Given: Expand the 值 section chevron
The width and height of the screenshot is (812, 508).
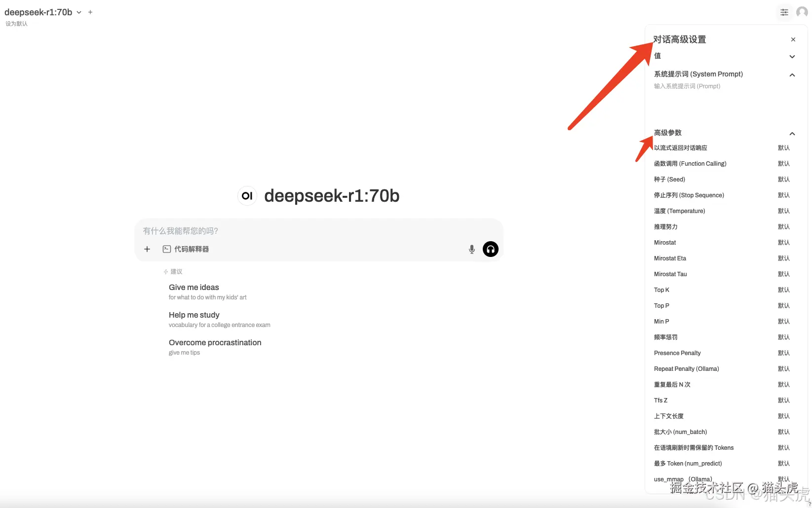Looking at the screenshot, I should (792, 56).
